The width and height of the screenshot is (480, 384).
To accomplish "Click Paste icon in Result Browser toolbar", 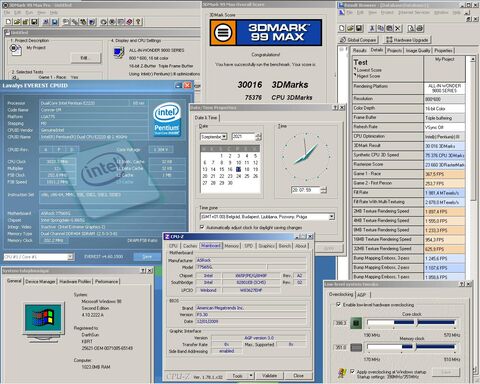I will pos(389,28).
